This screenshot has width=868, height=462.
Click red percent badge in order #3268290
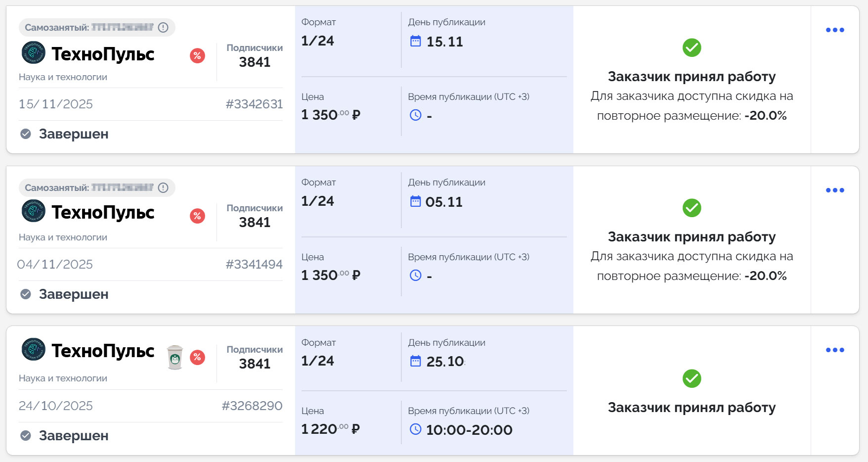pyautogui.click(x=197, y=357)
